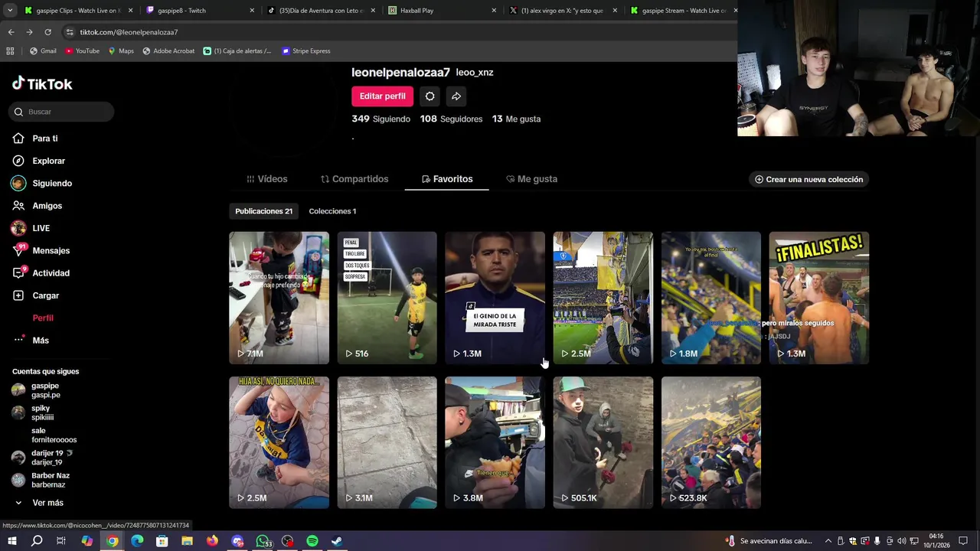Switch to Haxball Play browser tab
The image size is (980, 551).
pos(442,11)
